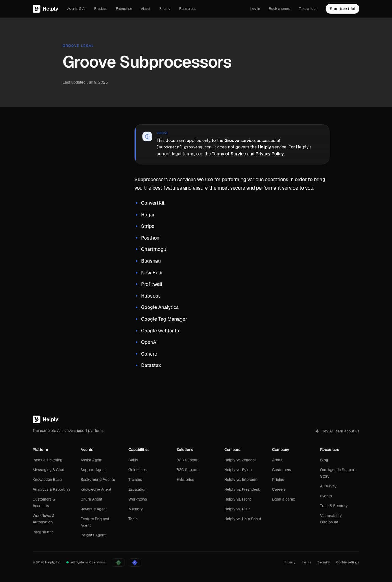Open the Product menu
Image resolution: width=392 pixels, height=582 pixels.
pyautogui.click(x=100, y=9)
